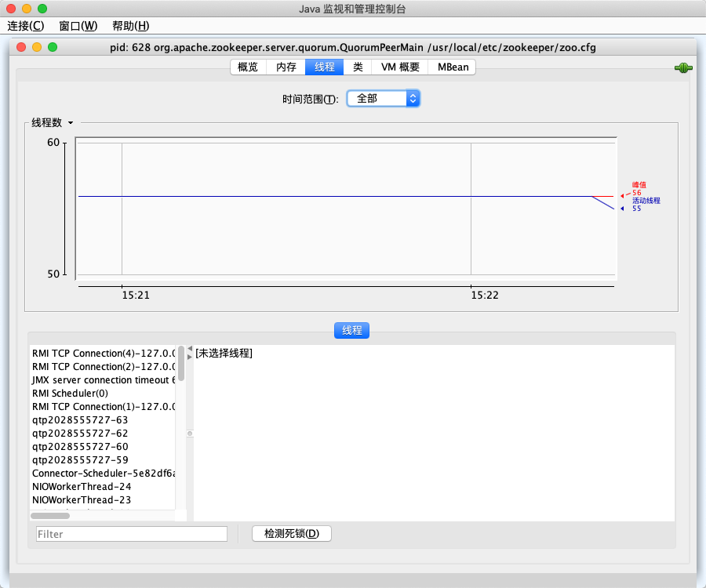Click the blue 线程 button below the chart
Screen dimensions: 706x588
point(351,330)
